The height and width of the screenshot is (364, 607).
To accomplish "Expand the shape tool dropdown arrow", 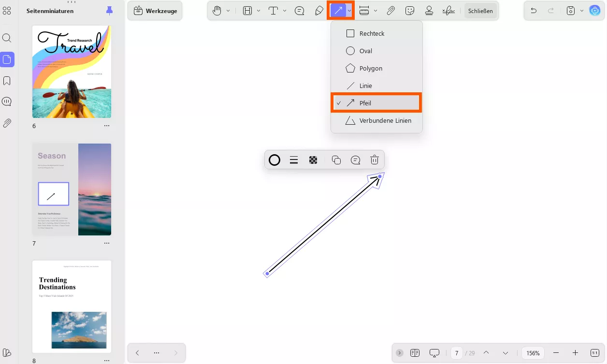I will [349, 11].
